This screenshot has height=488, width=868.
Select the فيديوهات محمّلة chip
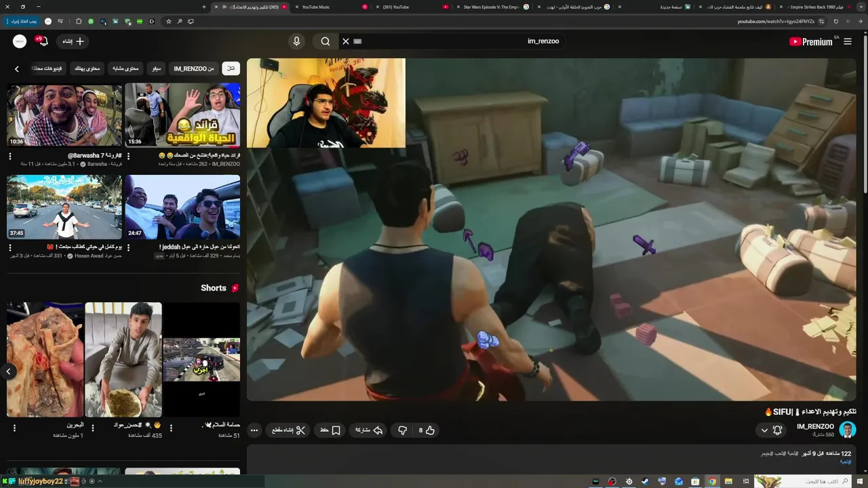coord(47,68)
